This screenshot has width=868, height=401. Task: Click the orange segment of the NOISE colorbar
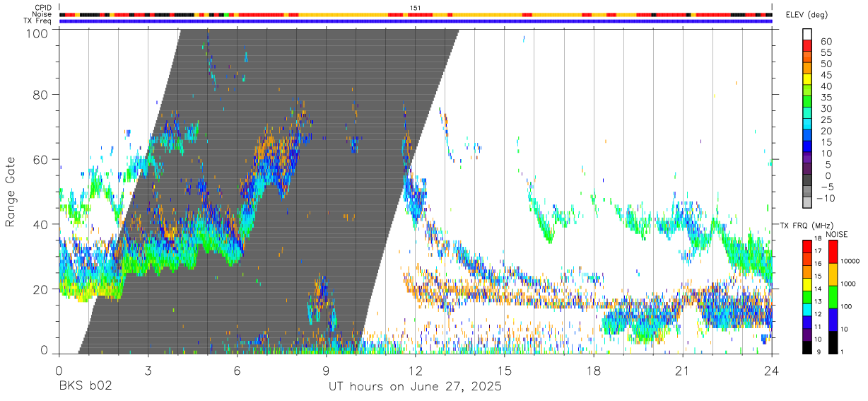(833, 274)
